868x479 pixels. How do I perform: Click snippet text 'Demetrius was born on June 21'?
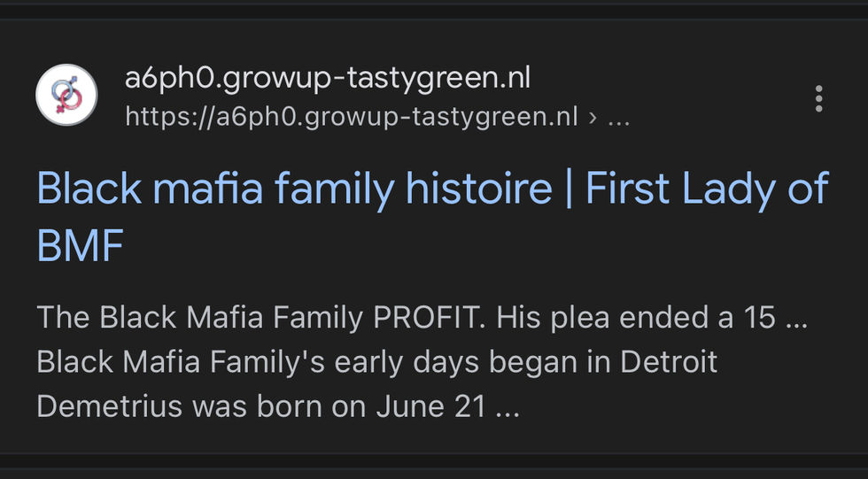261,406
